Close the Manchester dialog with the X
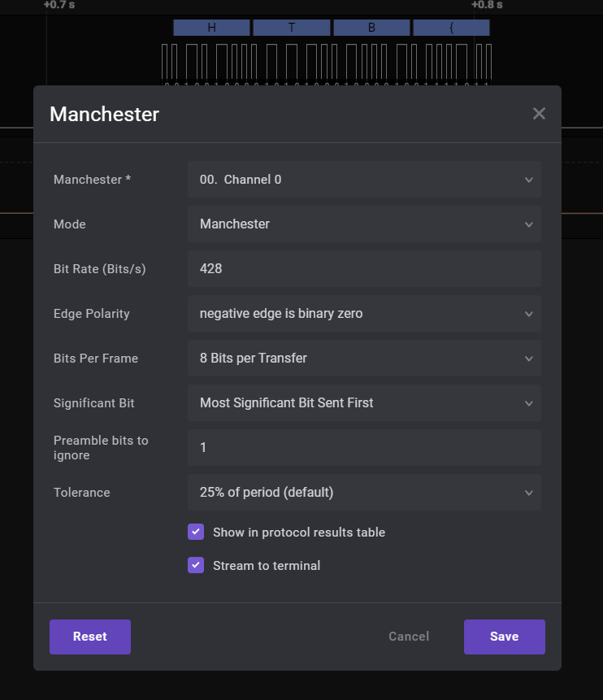Viewport: 603px width, 700px height. (539, 113)
